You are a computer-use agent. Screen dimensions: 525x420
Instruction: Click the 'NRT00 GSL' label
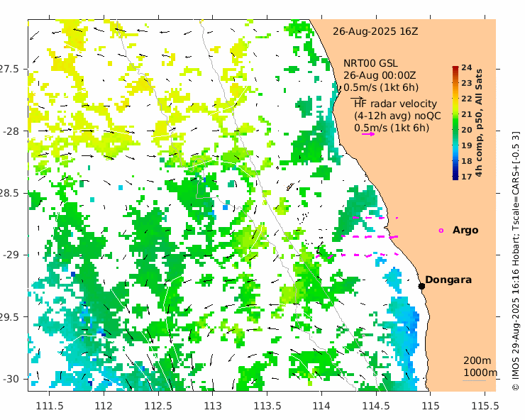(370, 63)
